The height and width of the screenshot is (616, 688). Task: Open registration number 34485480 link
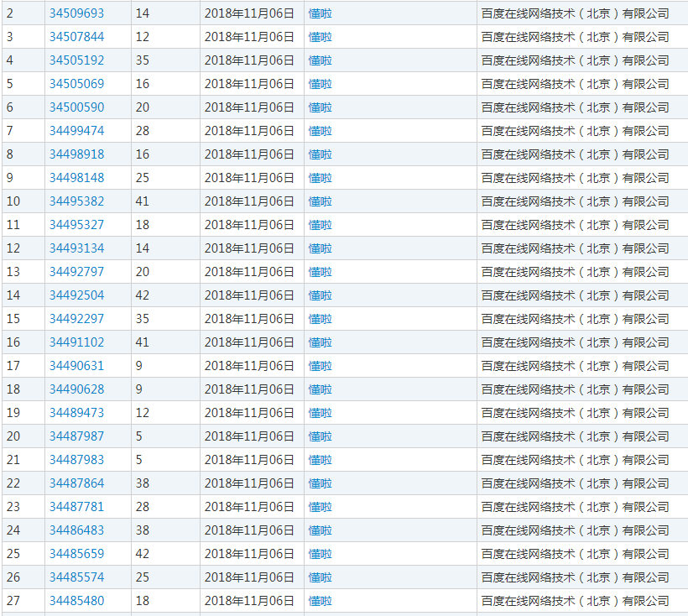(77, 601)
